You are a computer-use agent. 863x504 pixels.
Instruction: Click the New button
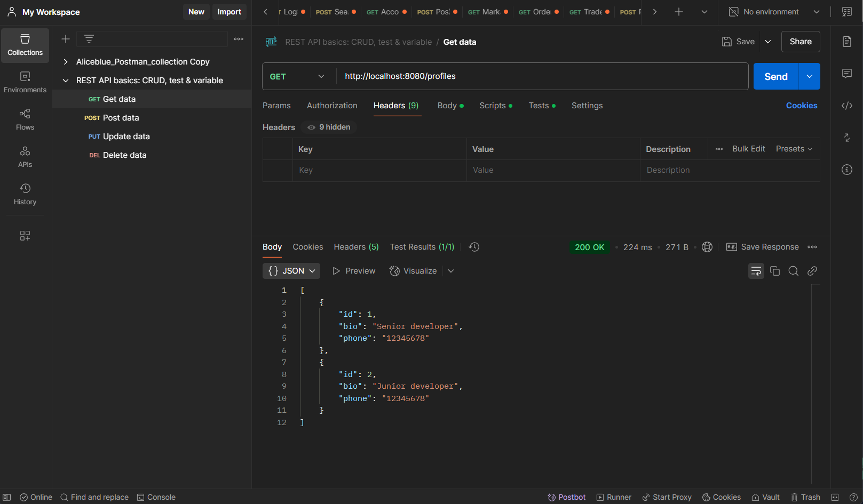click(x=196, y=12)
